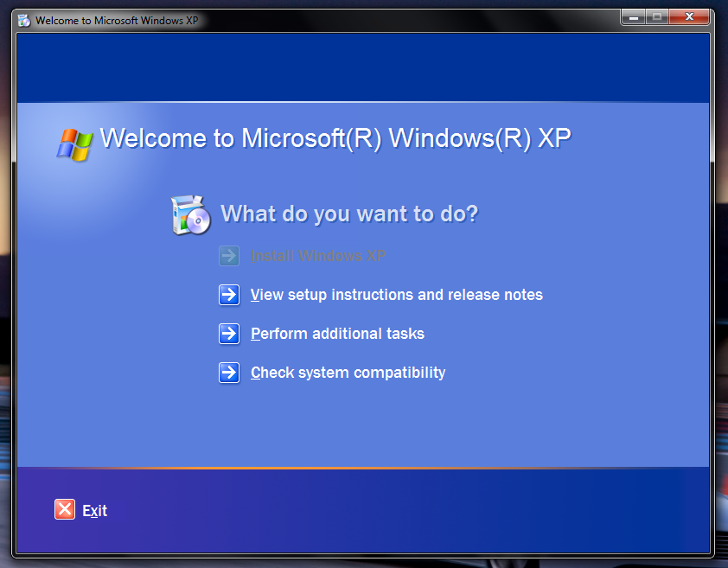Click the greyed-out Install Windows XP arrow

pos(229,256)
